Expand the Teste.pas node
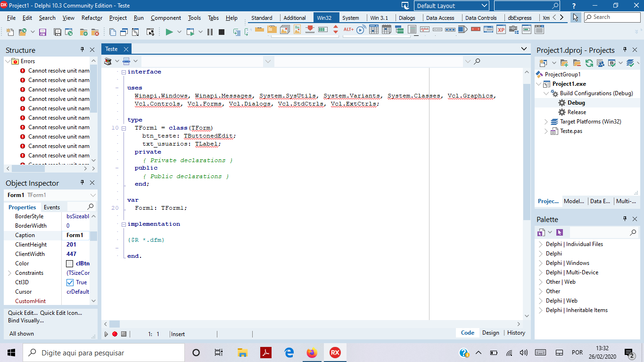This screenshot has height=362, width=644. tap(547, 131)
